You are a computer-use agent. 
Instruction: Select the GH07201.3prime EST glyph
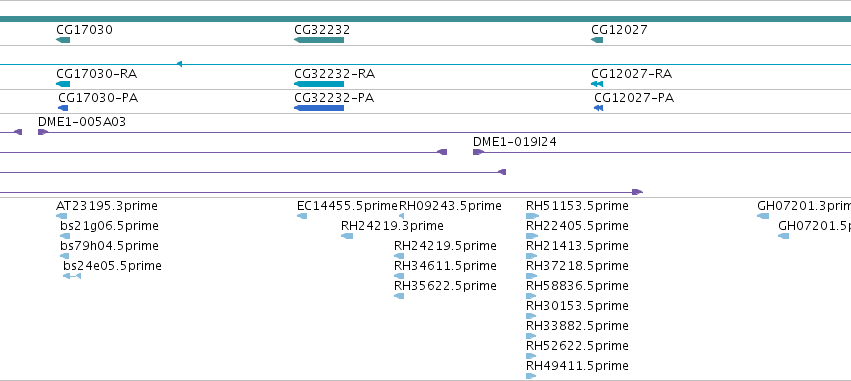click(763, 216)
